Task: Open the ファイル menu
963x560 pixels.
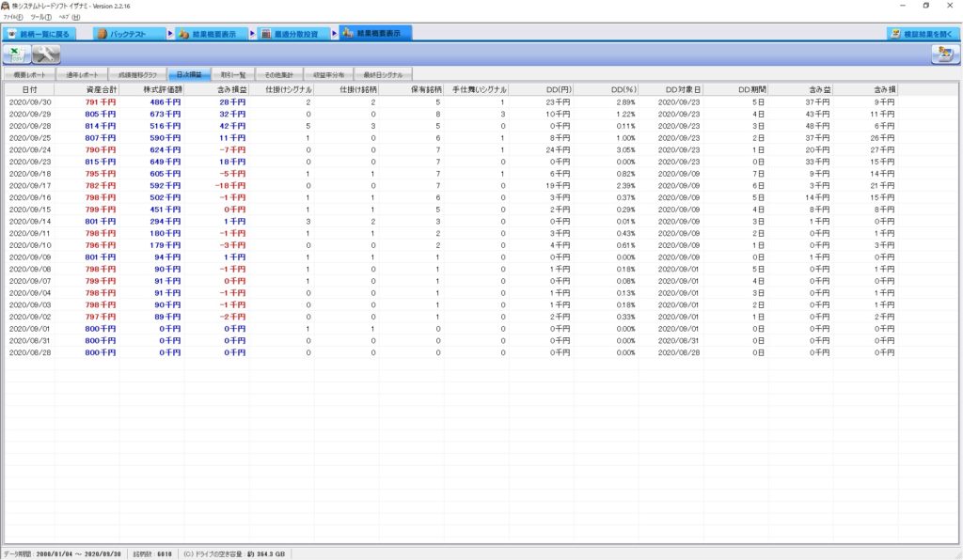Action: point(15,17)
